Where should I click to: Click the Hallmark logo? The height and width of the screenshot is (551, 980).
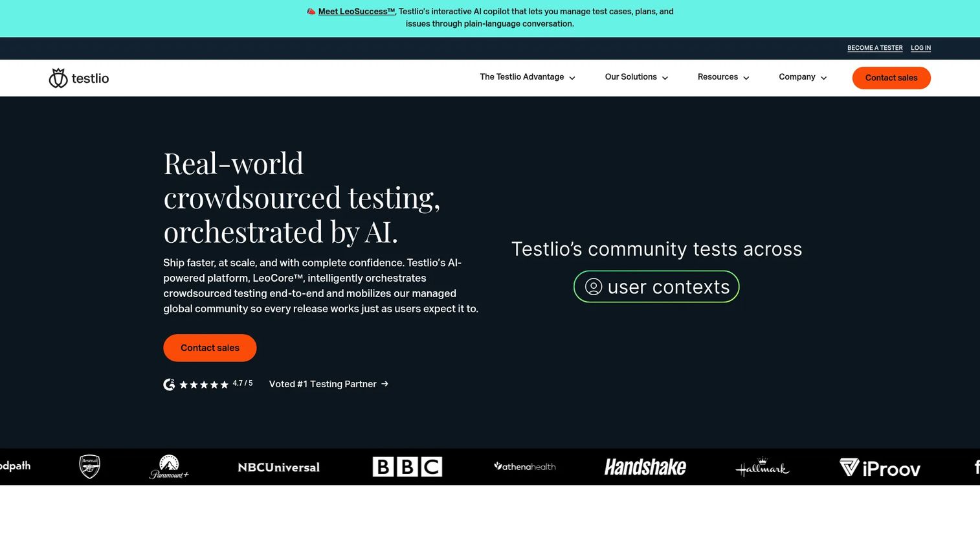763,467
